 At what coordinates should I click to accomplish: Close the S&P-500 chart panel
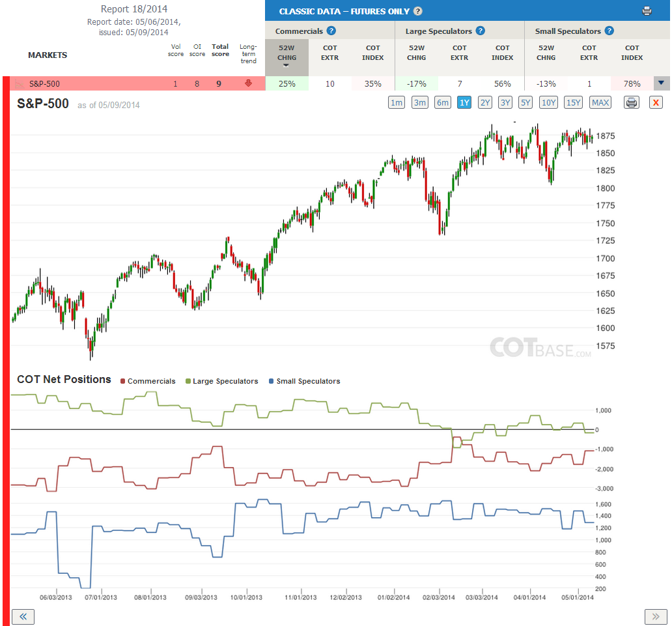[656, 103]
